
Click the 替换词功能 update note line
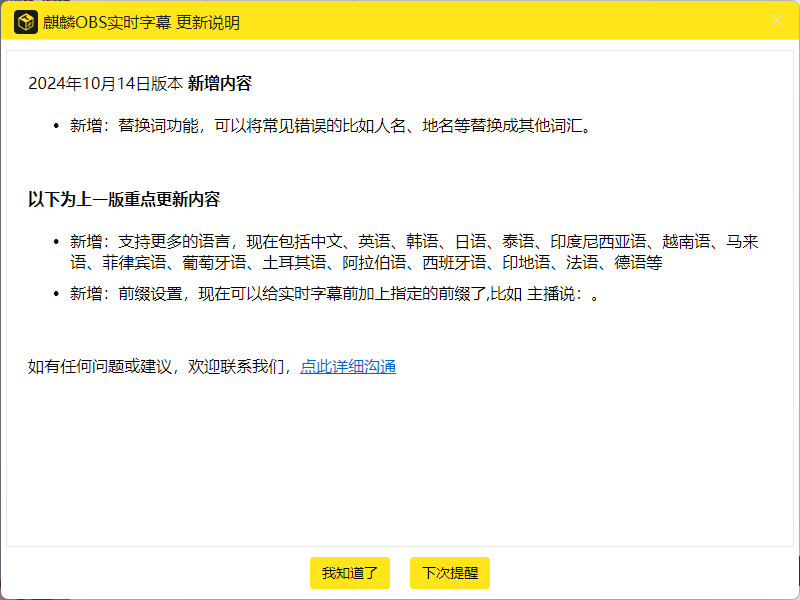[330, 126]
